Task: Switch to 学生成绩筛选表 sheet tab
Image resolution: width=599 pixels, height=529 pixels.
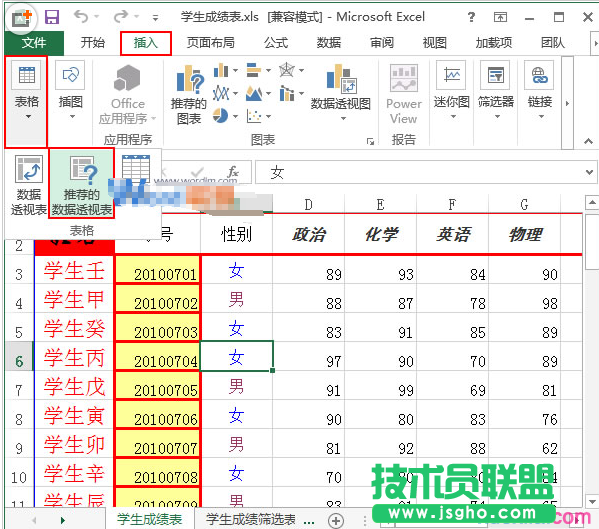Action: (251, 519)
